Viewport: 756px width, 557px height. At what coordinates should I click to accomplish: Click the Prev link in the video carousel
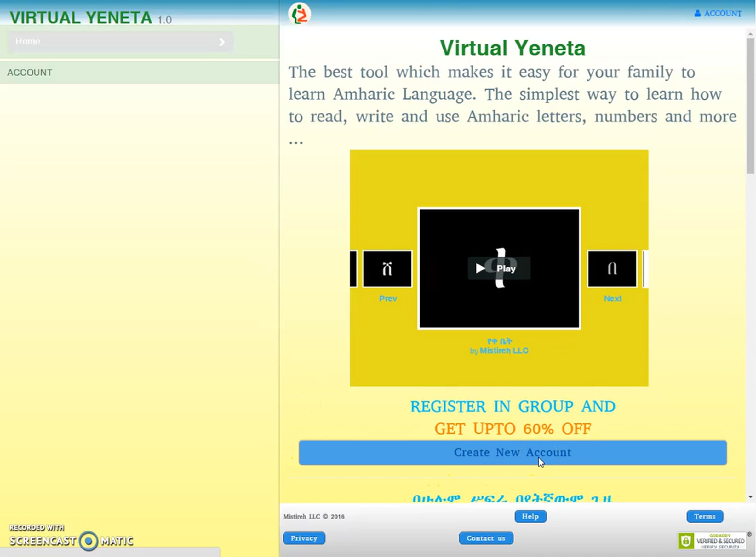(x=388, y=299)
